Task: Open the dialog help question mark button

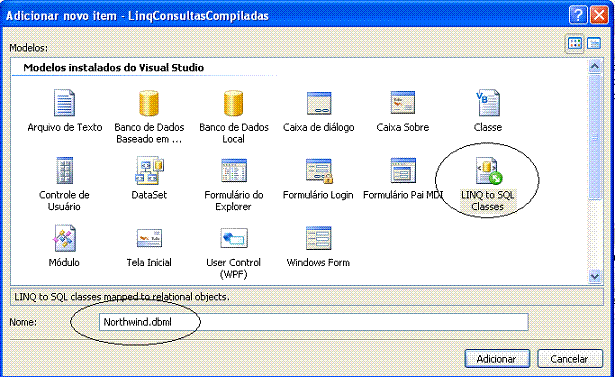Action: pyautogui.click(x=578, y=15)
